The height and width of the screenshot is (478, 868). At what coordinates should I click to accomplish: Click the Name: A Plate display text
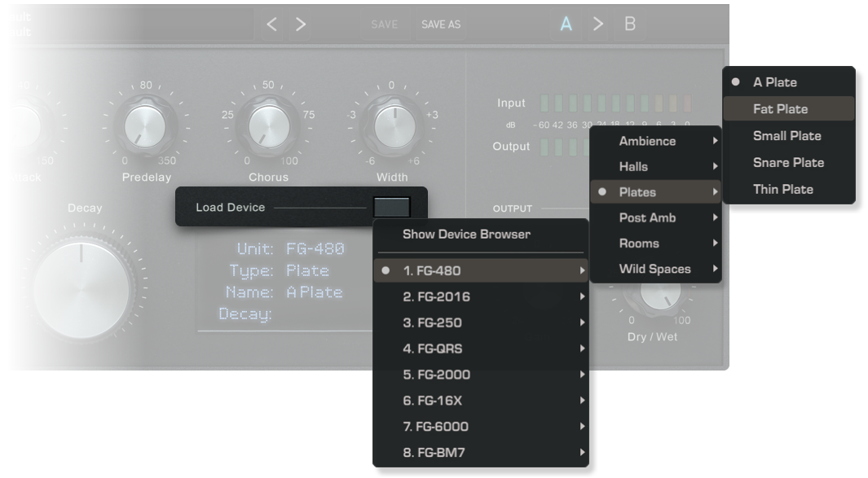point(284,292)
